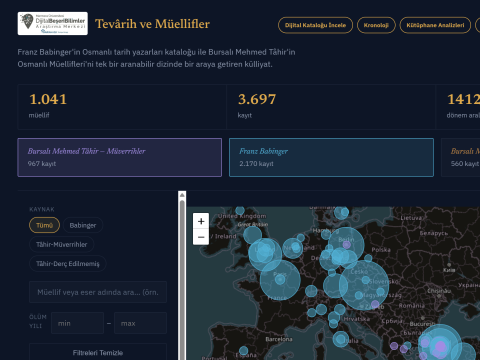Select the Tâhir-Müverrihler filter
Viewport: 480px width, 360px height.
[61, 244]
